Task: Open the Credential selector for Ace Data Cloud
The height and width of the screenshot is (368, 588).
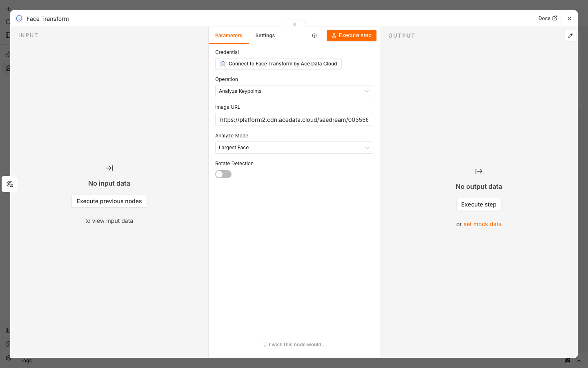Action: [278, 64]
